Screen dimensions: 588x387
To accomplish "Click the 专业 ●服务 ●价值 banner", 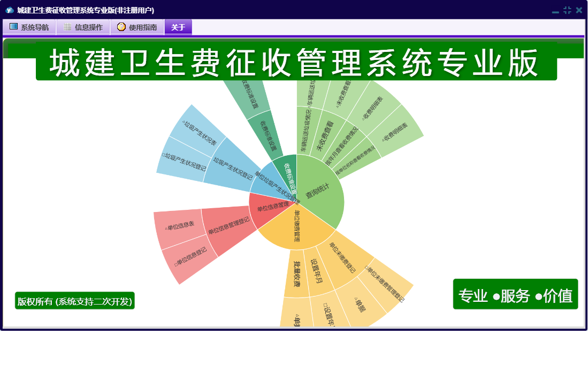I will point(515,294).
